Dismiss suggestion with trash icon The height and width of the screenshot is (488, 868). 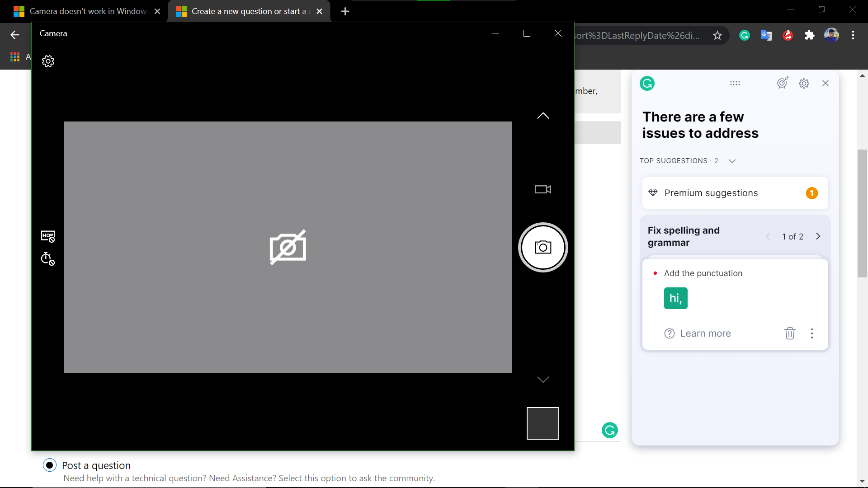(789, 333)
